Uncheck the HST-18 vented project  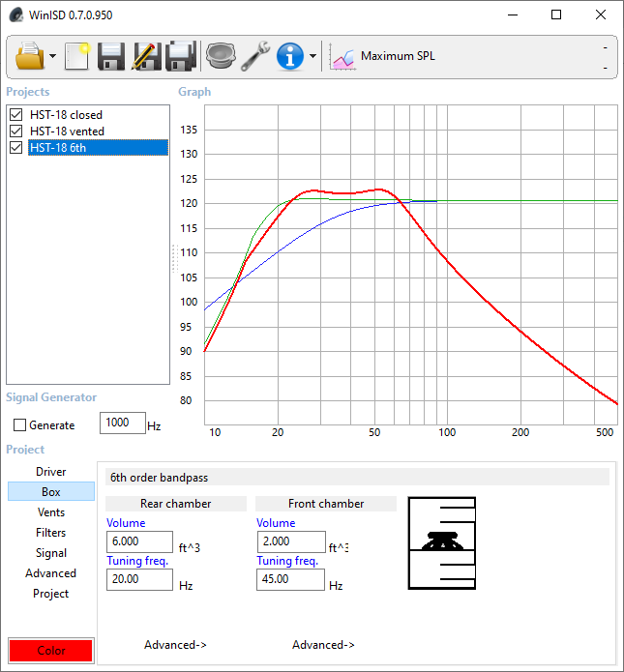pos(15,131)
